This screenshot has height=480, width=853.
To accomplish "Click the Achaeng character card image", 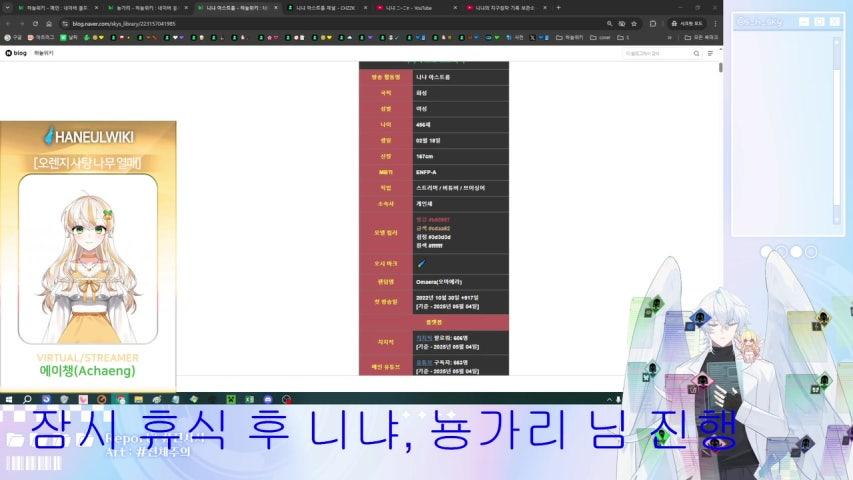I will (x=88, y=259).
